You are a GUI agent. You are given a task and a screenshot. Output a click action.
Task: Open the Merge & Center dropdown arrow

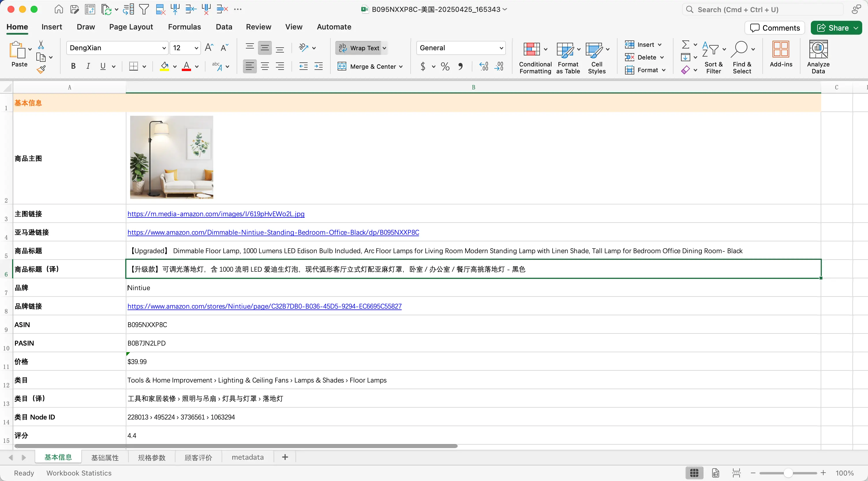pos(401,66)
